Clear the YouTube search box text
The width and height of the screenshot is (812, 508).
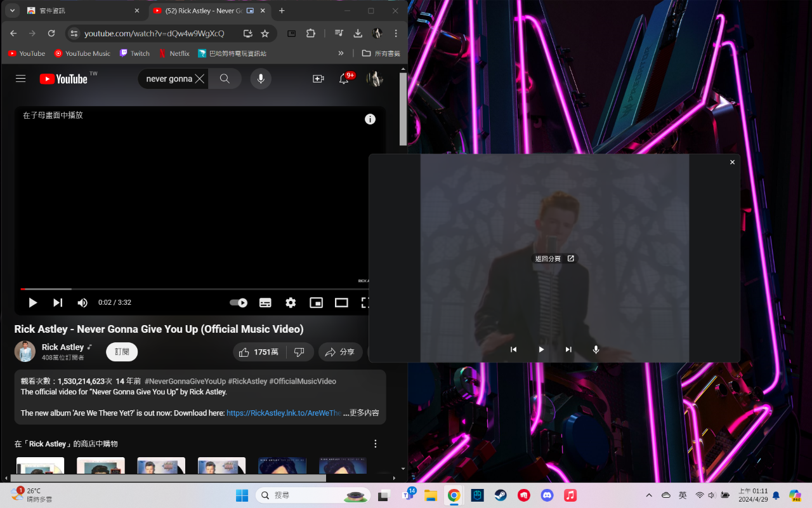(x=200, y=79)
